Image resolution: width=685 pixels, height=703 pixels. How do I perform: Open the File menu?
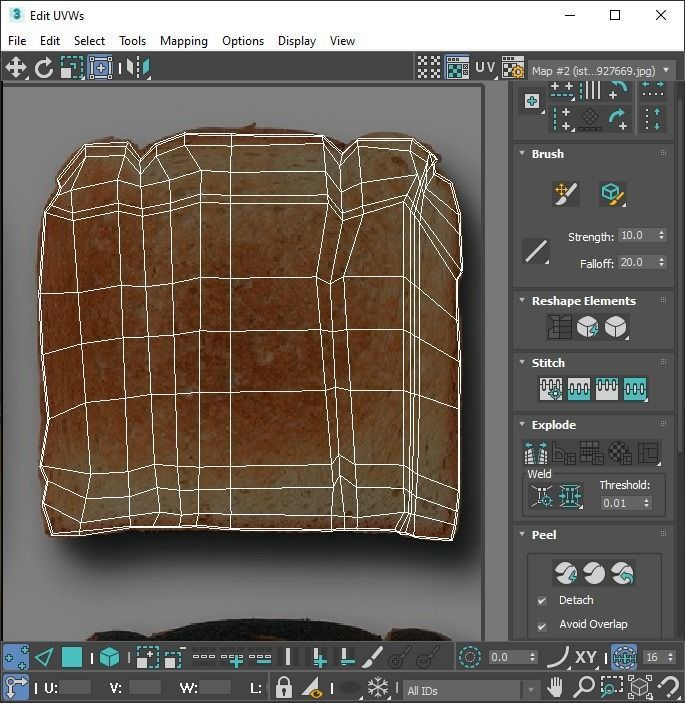click(17, 41)
